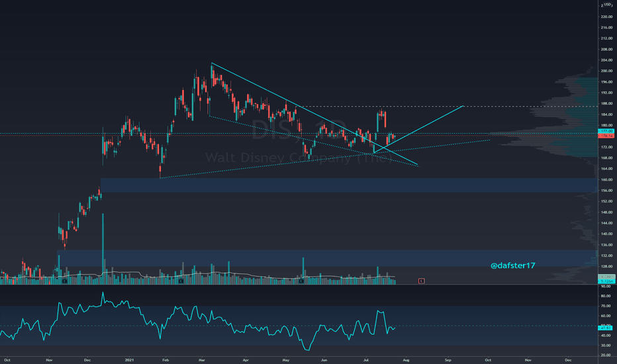The height and width of the screenshot is (364, 617).
Task: Click the Sep label on time axis
Action: coord(448,360)
